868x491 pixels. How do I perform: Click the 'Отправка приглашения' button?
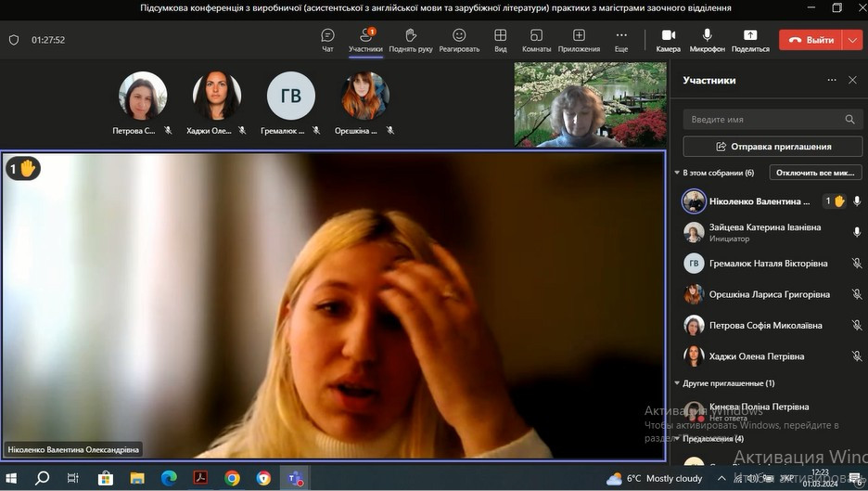pos(772,147)
